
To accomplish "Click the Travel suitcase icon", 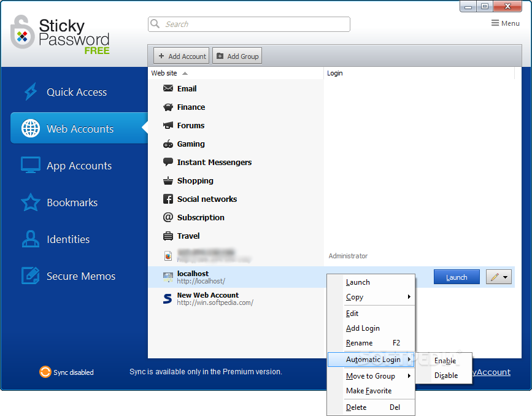I will coord(168,236).
